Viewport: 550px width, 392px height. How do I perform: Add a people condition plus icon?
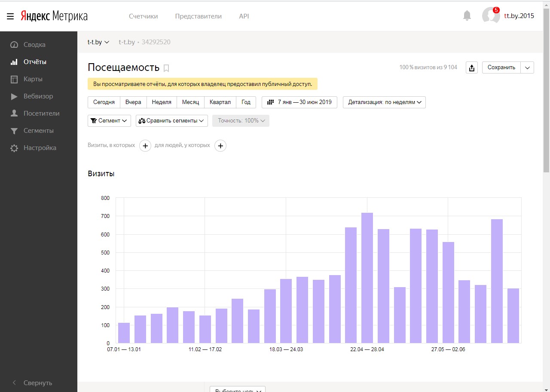point(220,146)
